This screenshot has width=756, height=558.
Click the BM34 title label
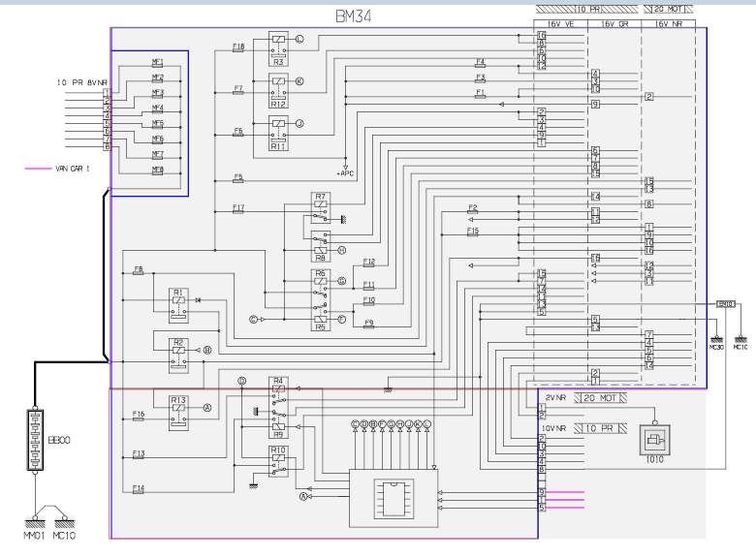click(x=351, y=16)
